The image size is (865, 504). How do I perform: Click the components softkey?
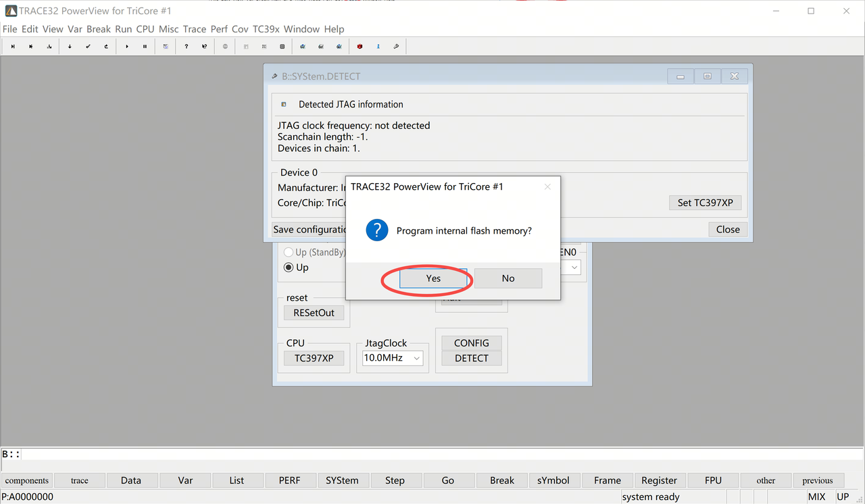[27, 480]
